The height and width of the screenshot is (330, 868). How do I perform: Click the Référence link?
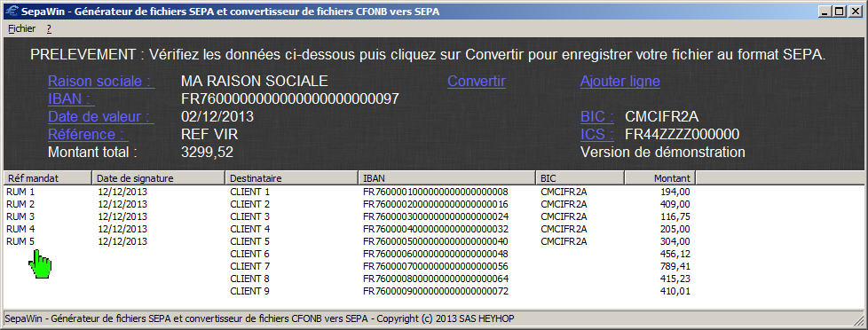click(x=88, y=135)
